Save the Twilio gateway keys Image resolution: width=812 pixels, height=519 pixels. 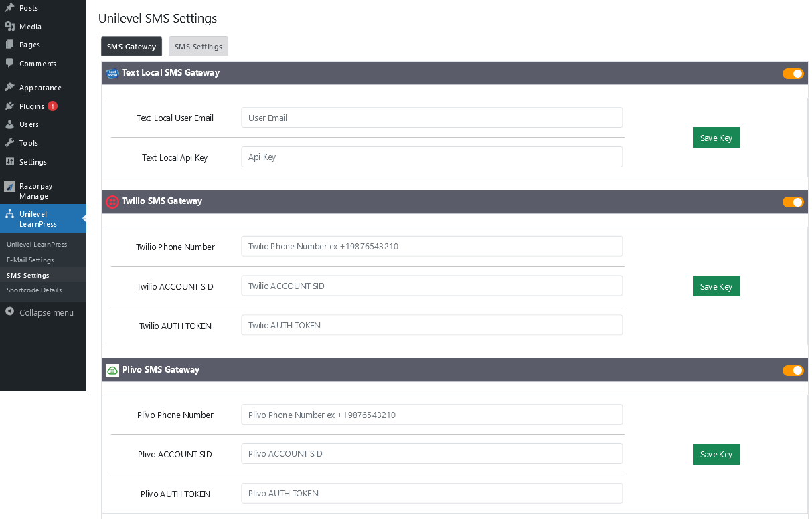pyautogui.click(x=716, y=286)
